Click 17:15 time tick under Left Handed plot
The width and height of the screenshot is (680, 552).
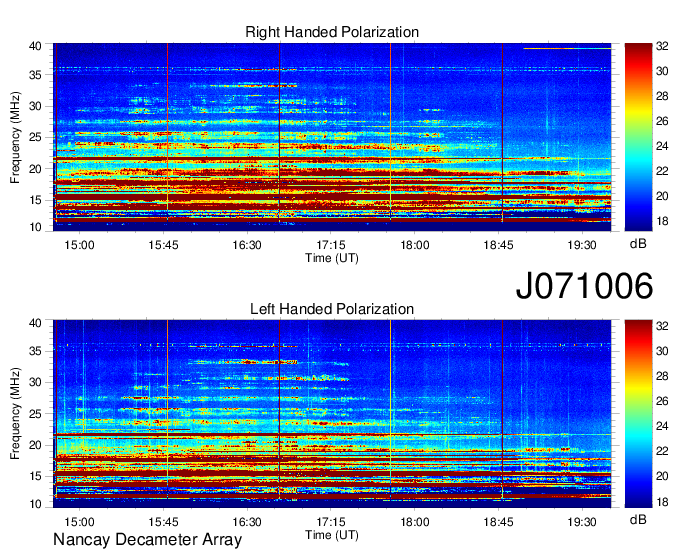(x=331, y=522)
